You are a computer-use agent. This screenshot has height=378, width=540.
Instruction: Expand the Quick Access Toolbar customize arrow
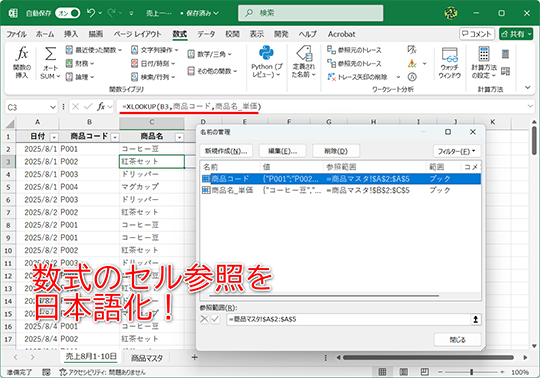131,13
